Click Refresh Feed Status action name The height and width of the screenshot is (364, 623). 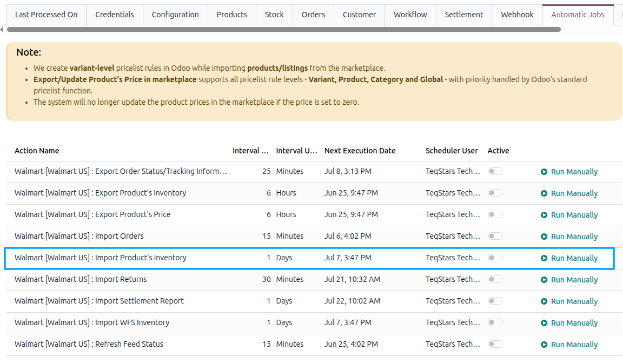click(89, 344)
